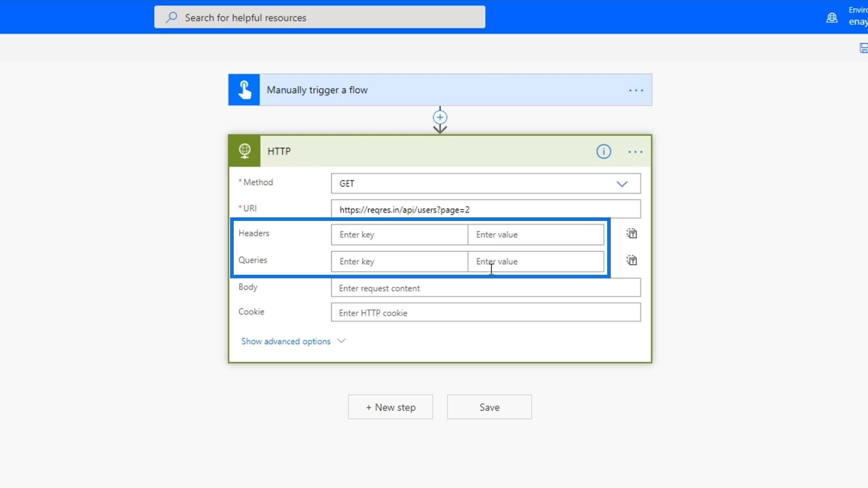Click the Manually trigger a flow hand icon
This screenshot has width=868, height=488.
tap(244, 90)
